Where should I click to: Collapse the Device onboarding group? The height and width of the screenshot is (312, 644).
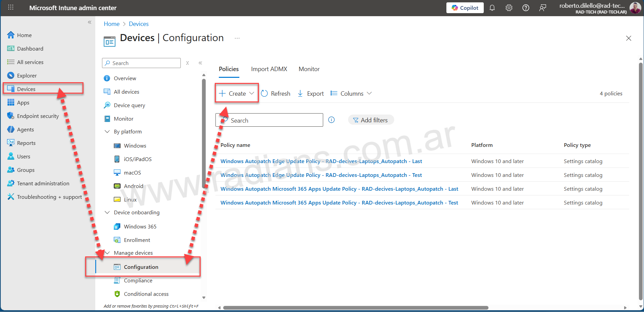tap(107, 212)
